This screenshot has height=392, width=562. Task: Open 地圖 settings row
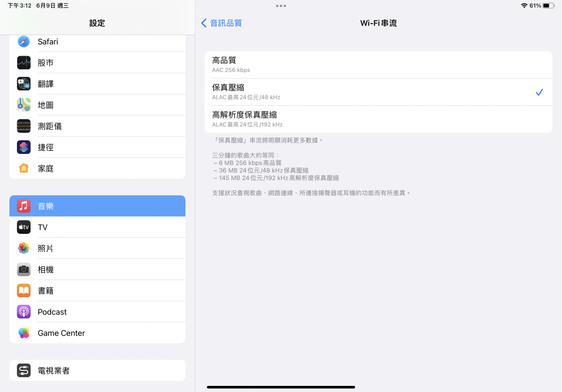click(x=97, y=105)
